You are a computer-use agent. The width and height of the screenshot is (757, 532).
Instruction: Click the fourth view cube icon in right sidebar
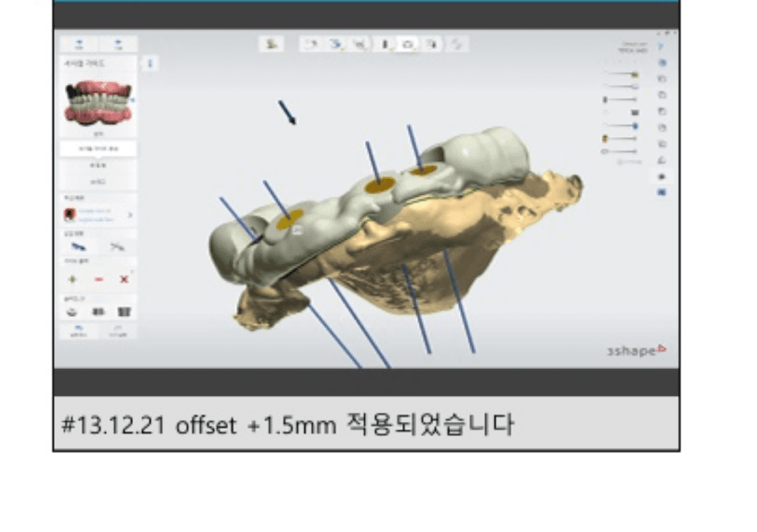pyautogui.click(x=663, y=128)
